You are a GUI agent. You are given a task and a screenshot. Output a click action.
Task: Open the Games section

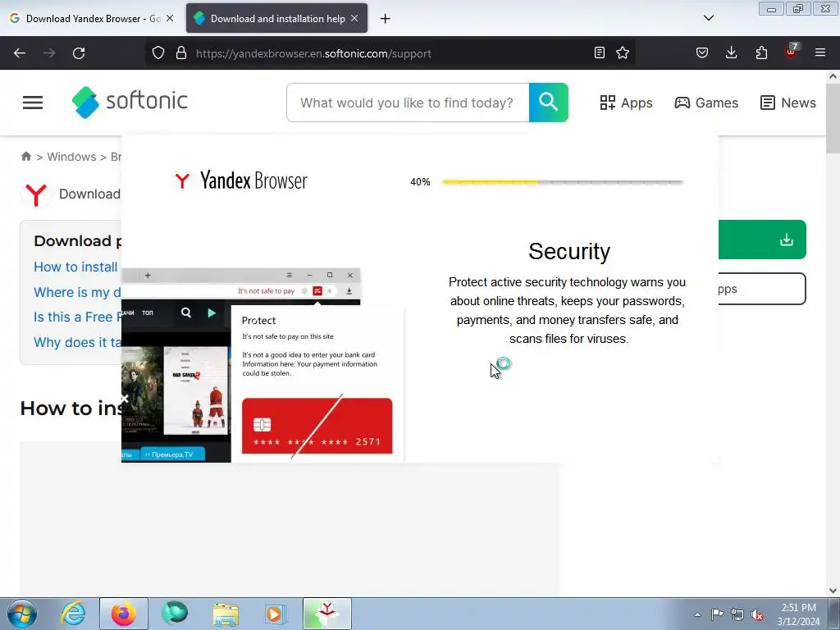click(x=706, y=103)
